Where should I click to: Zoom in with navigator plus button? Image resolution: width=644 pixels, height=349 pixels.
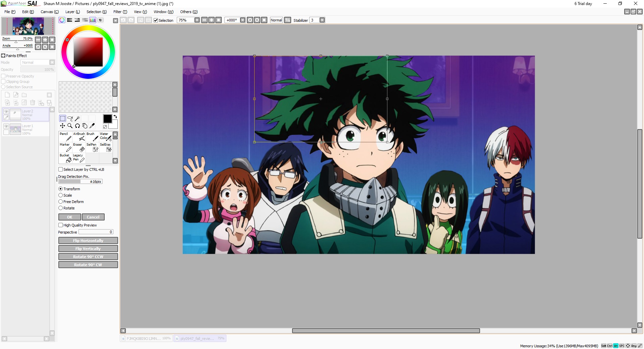coord(45,40)
